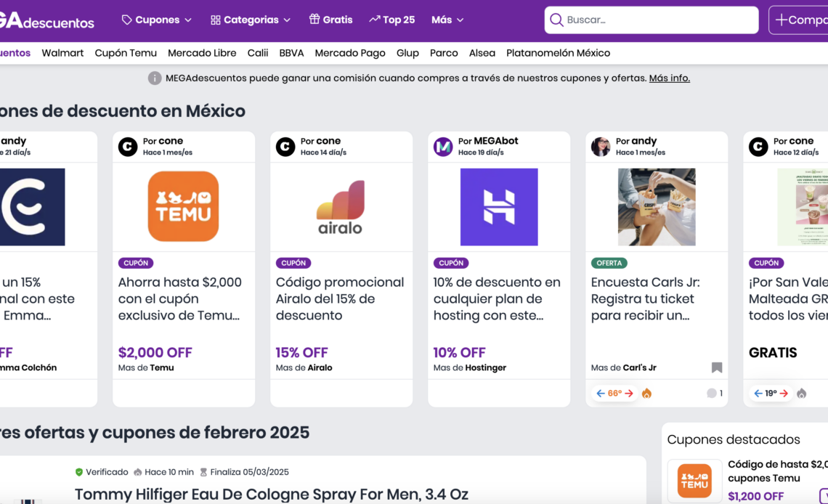828x504 pixels.
Task: Upvote the Carls Jr offer with right arrow
Action: (x=629, y=393)
